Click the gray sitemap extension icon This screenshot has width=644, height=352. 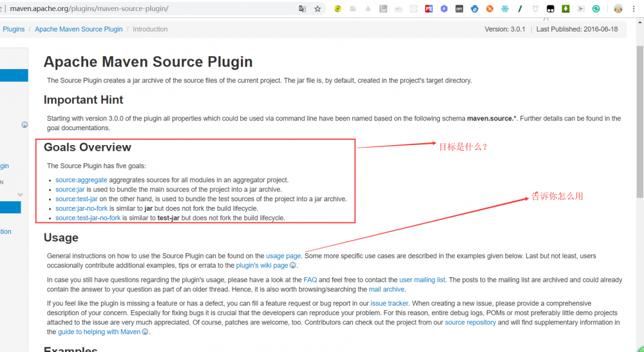click(x=368, y=8)
